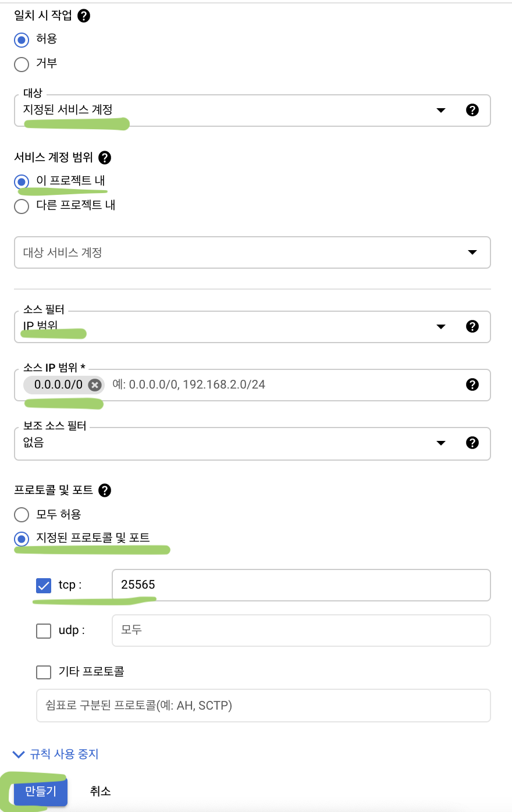
Task: Open the 대상 서비스 계정 dropdown
Action: click(253, 252)
